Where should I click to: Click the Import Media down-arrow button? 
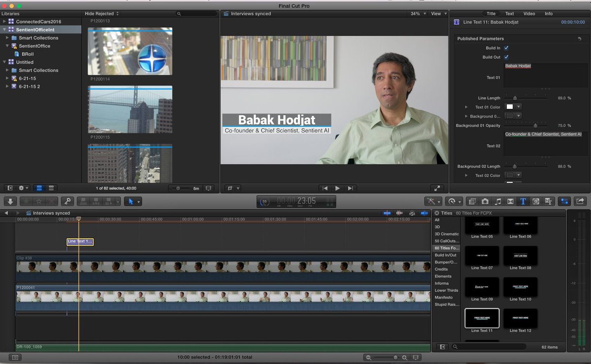[10, 201]
